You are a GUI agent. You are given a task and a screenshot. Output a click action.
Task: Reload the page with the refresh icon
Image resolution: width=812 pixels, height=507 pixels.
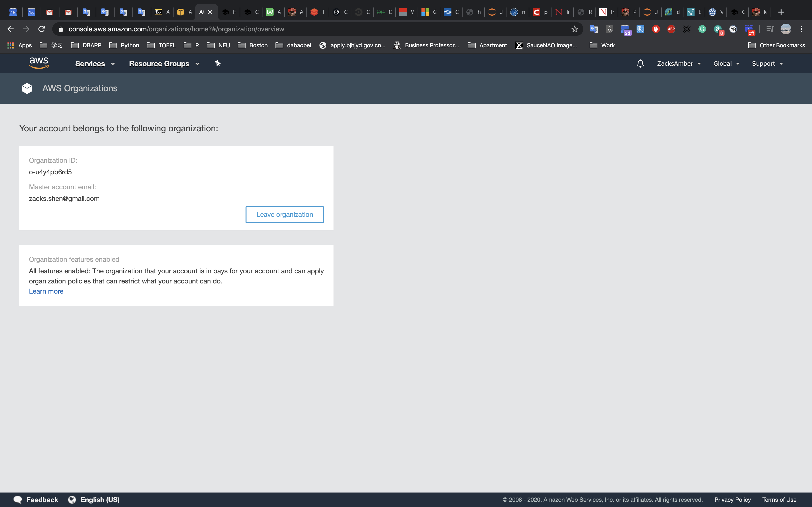[x=42, y=29]
